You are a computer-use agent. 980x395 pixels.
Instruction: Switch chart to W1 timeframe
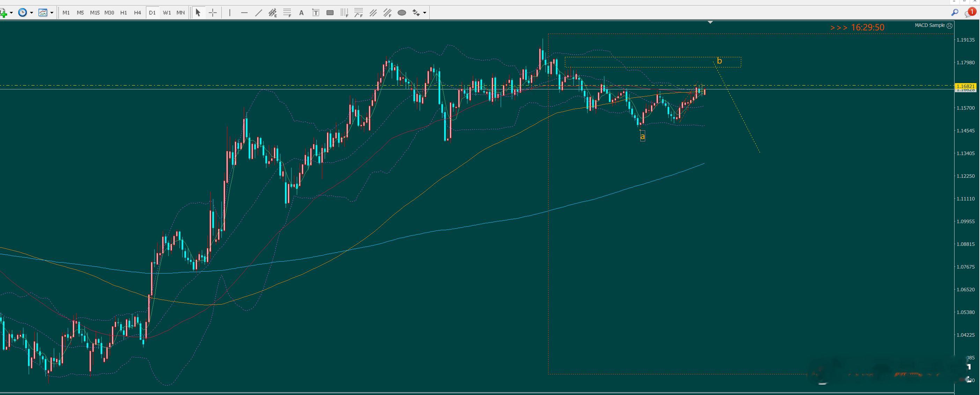pos(167,13)
